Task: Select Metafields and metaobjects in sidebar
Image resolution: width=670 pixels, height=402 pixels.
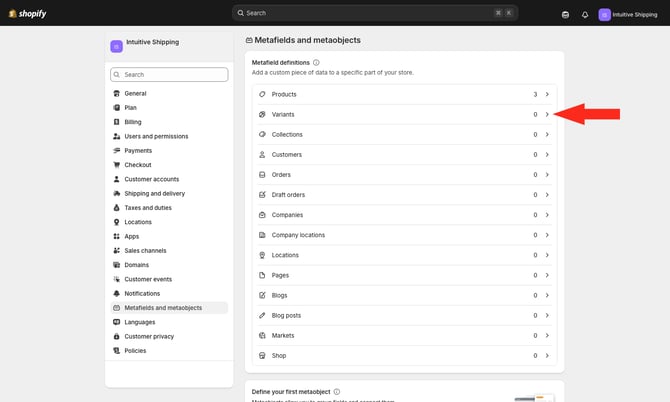Action: 169,308
